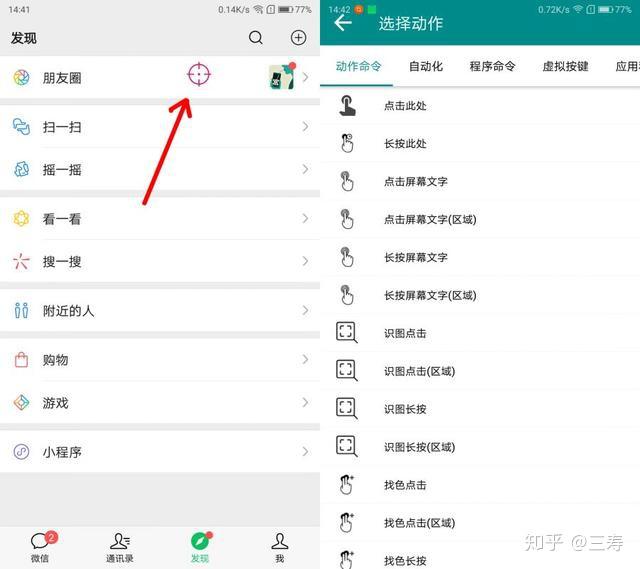Open 附近的人 People Nearby label
This screenshot has height=569, width=640.
coord(69,311)
